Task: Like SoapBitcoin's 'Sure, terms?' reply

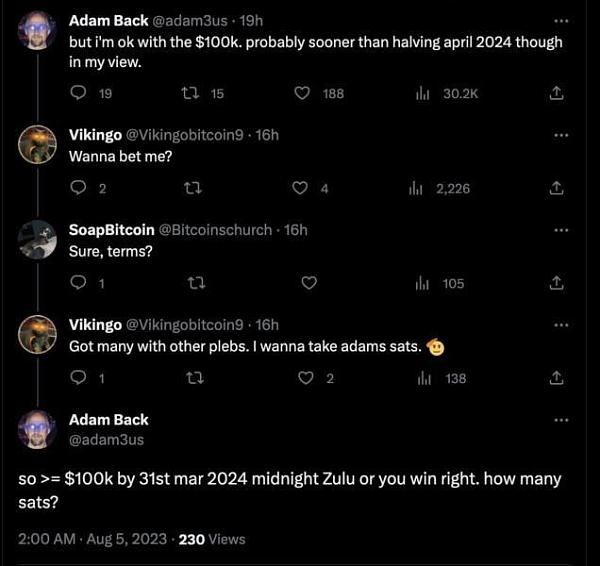Action: [x=308, y=283]
